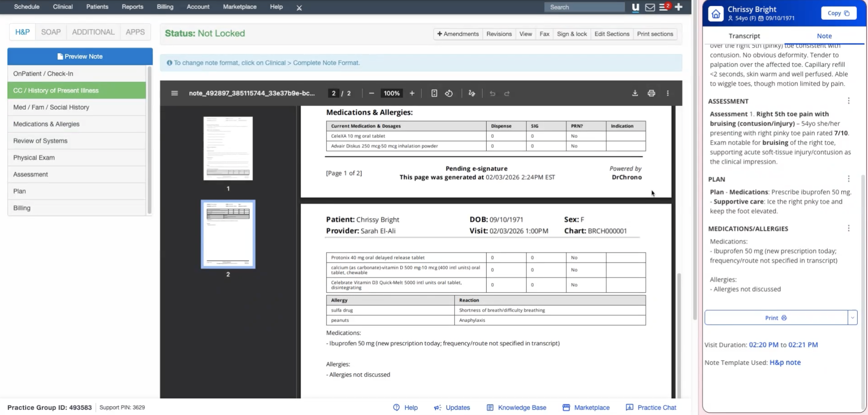Click the fit to page icon
The image size is (868, 415).
coord(434,93)
